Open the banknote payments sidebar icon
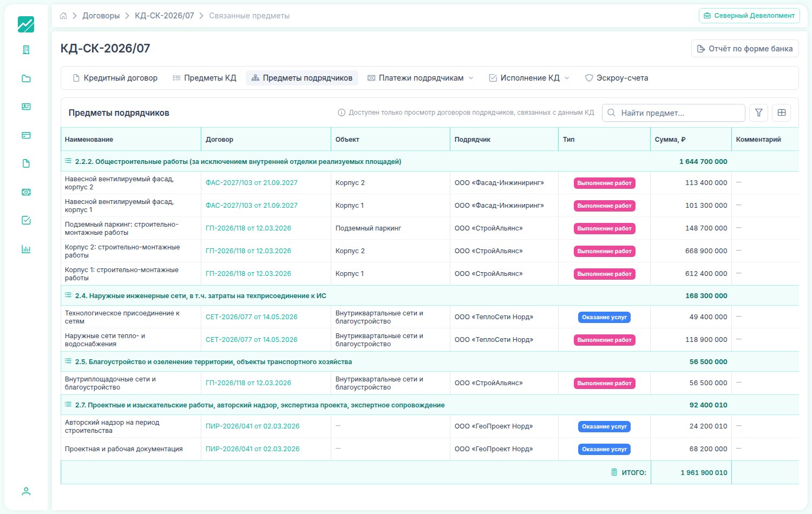812x514 pixels. coord(26,192)
